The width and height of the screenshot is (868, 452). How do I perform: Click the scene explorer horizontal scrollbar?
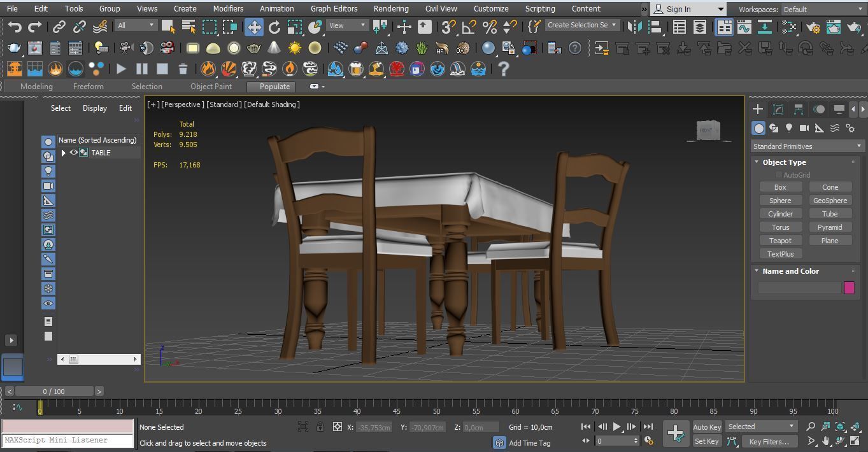[99, 359]
